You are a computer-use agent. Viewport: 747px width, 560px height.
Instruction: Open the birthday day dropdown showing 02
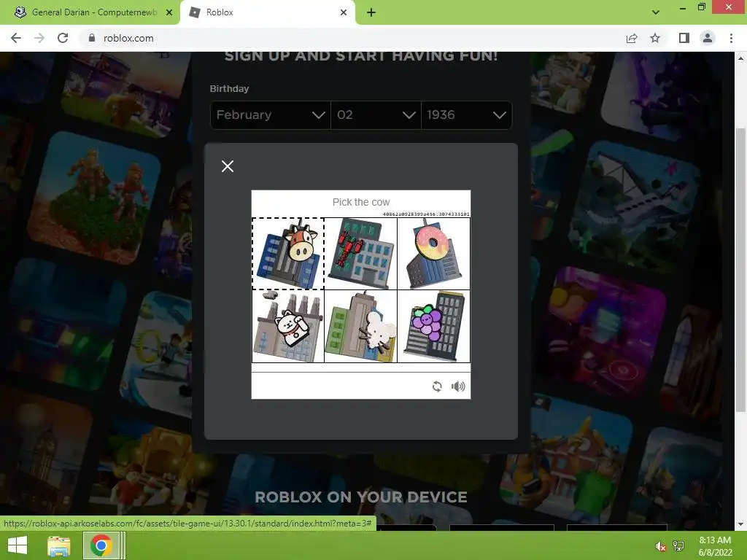click(x=376, y=114)
